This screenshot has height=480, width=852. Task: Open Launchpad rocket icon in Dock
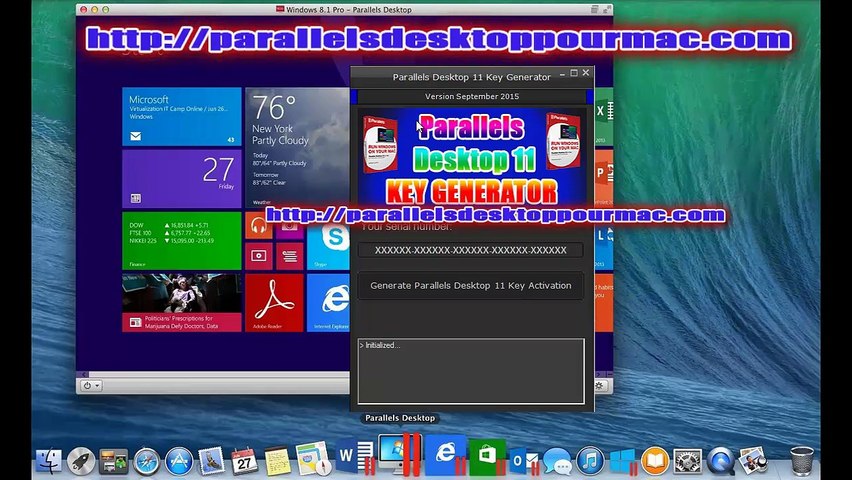click(x=81, y=461)
